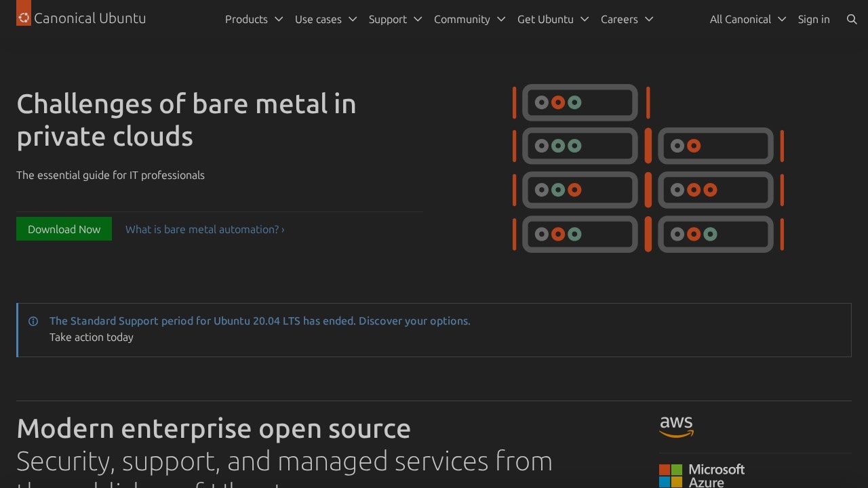Click the Microsoft Azure logo
Viewport: 868px width, 488px height.
(x=702, y=476)
